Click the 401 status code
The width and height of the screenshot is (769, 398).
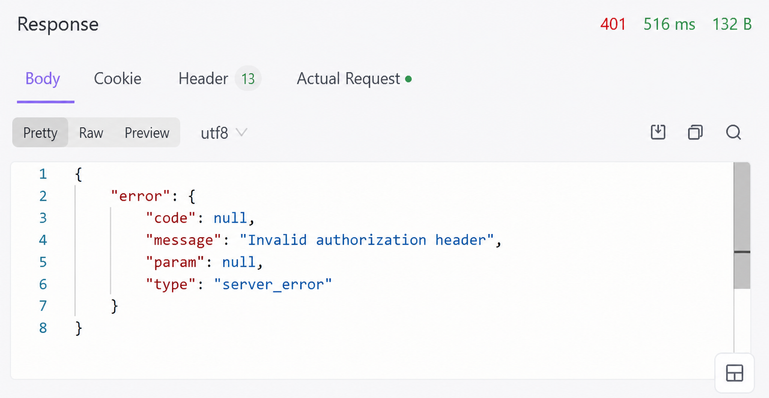click(613, 25)
